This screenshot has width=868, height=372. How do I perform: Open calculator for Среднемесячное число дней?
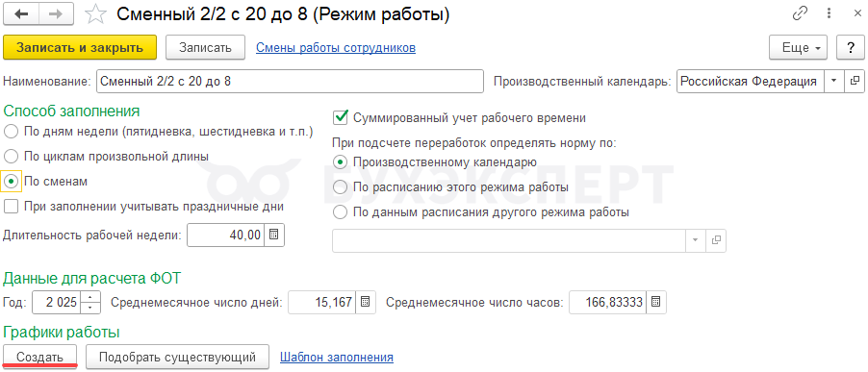(366, 303)
